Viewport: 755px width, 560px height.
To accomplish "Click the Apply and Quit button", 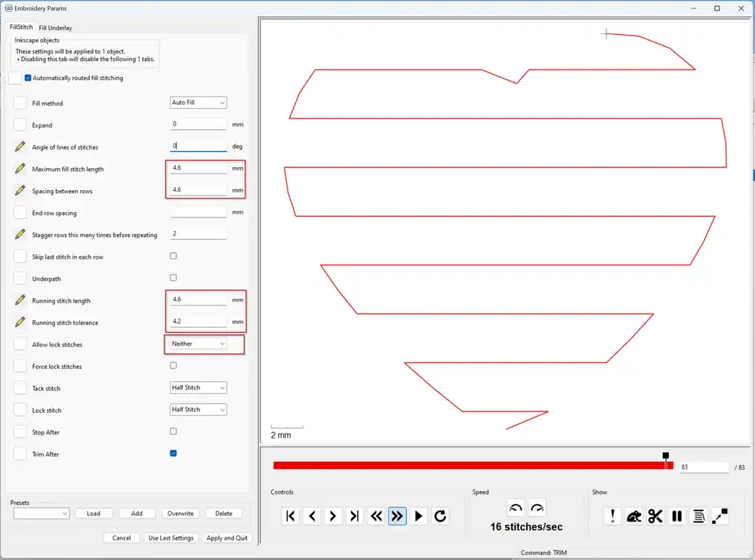I will [227, 538].
